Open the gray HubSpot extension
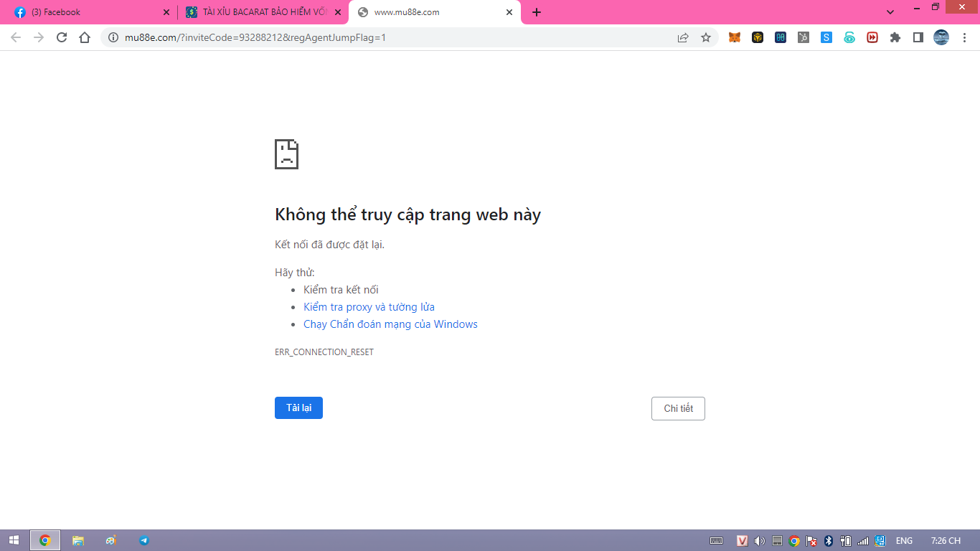The image size is (980, 551). [x=804, y=37]
